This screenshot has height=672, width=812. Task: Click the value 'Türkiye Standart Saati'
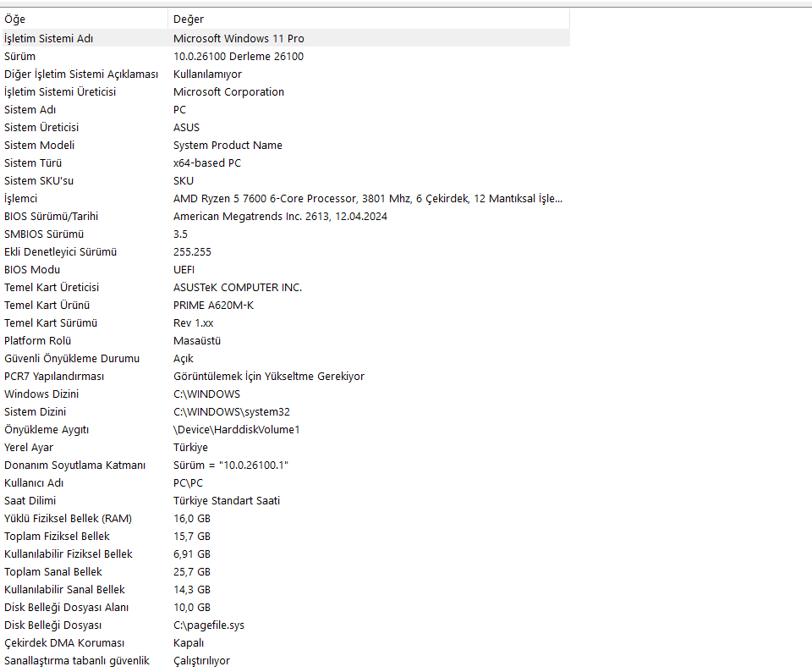click(227, 501)
